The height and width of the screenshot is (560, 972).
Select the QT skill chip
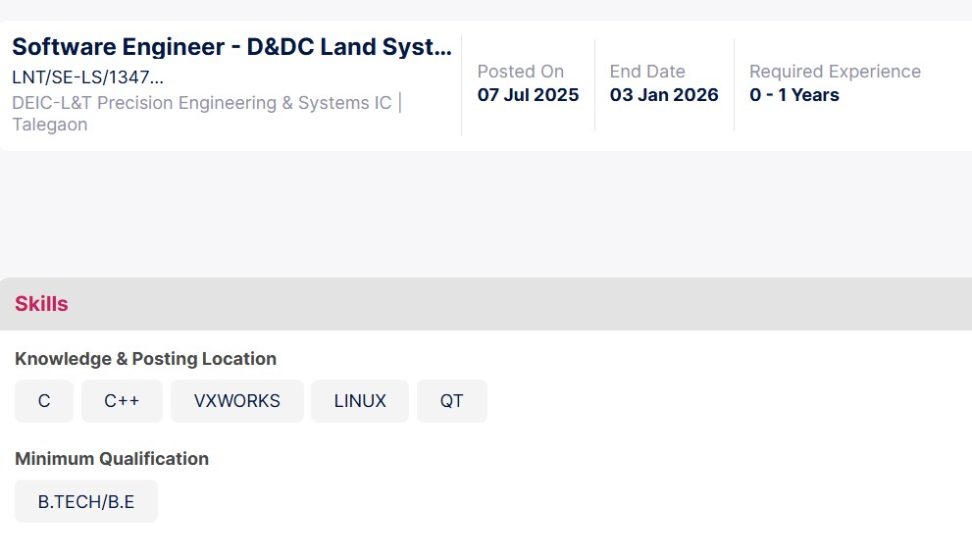tap(451, 401)
